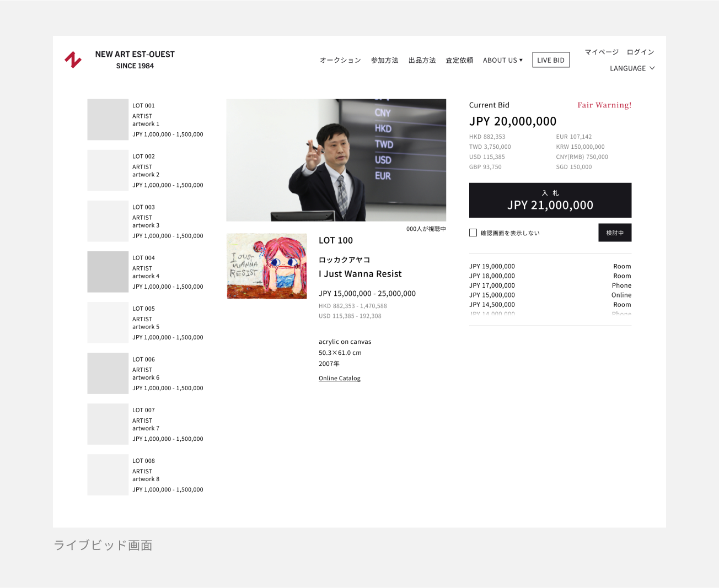The image size is (719, 588).
Task: Expand the ABOUT US dropdown
Action: [502, 60]
